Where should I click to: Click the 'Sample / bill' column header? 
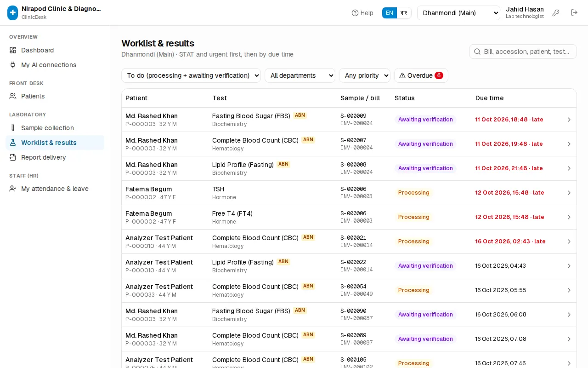pyautogui.click(x=360, y=98)
